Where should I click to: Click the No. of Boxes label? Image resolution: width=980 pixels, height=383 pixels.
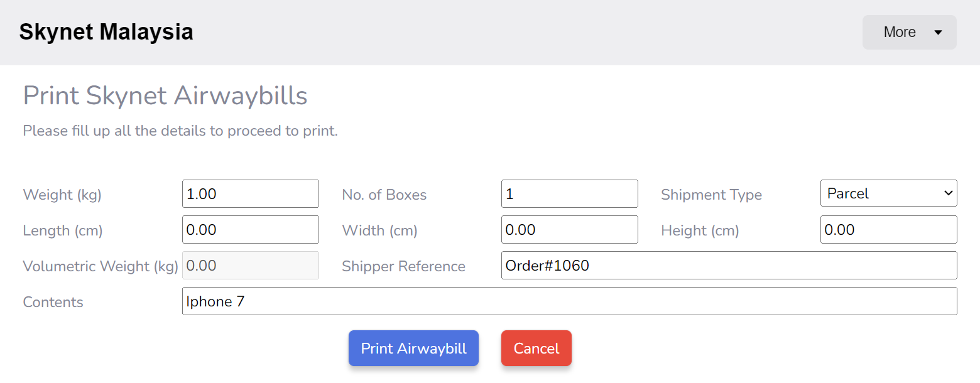click(384, 195)
